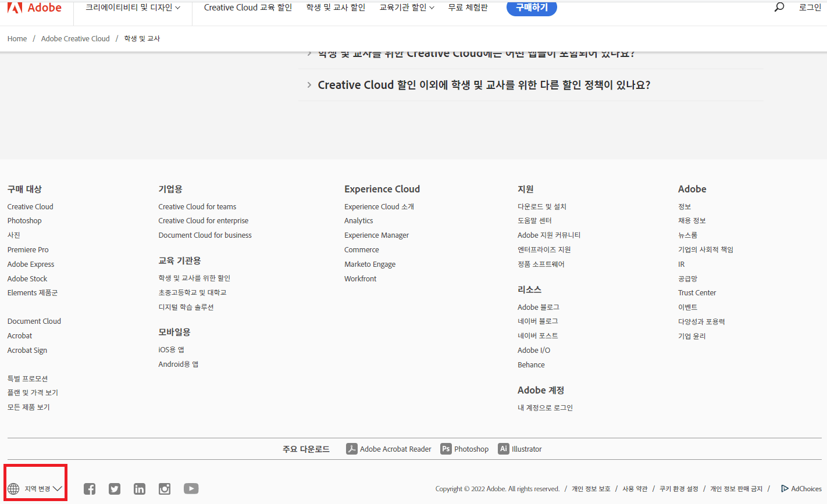Open Adobe's LinkedIn page icon

point(140,489)
